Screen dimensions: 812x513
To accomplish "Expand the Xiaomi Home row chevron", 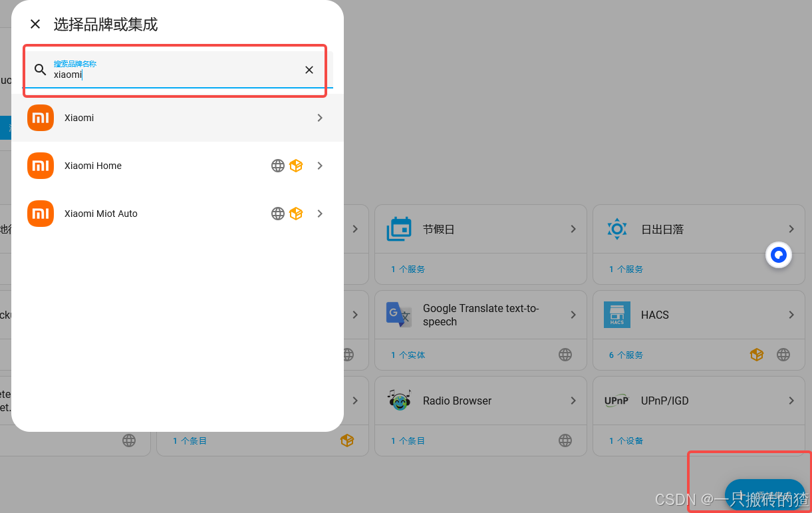I will (320, 166).
